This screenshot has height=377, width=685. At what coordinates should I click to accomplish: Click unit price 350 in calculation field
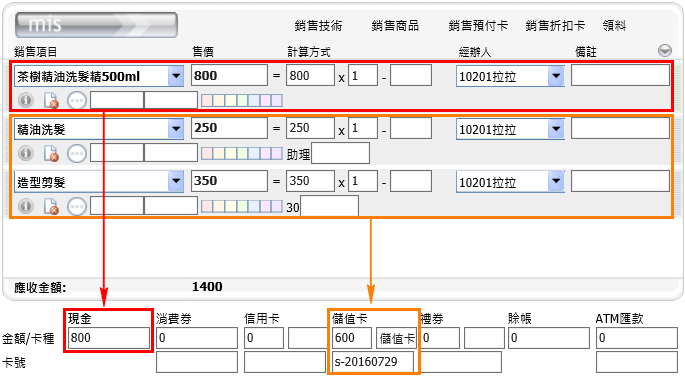pyautogui.click(x=310, y=181)
